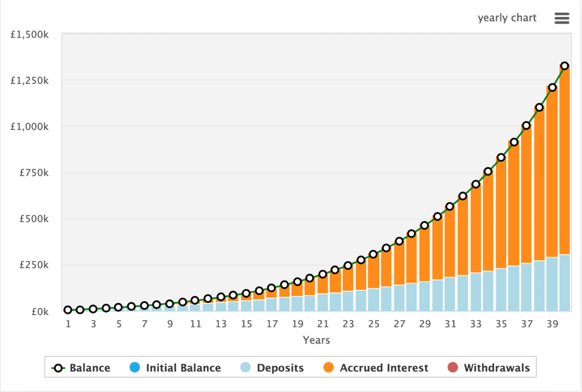Click the red Withdrawals legend dot

(453, 368)
